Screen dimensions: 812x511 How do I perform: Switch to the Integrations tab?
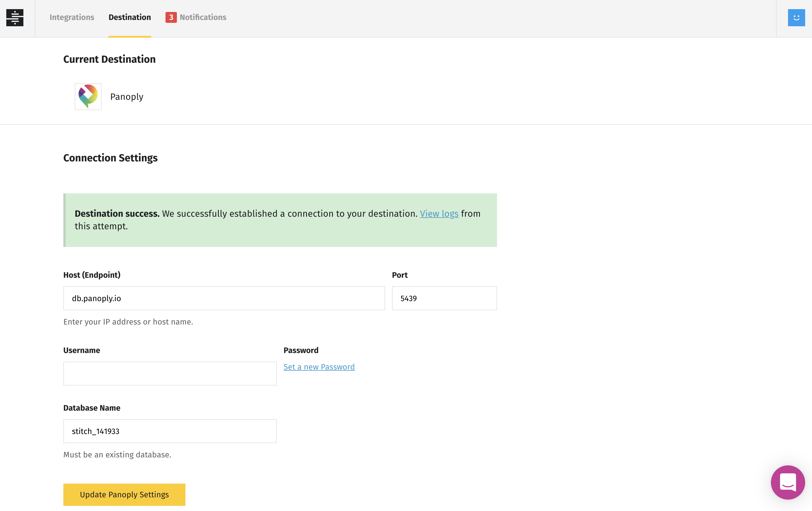[x=72, y=17]
